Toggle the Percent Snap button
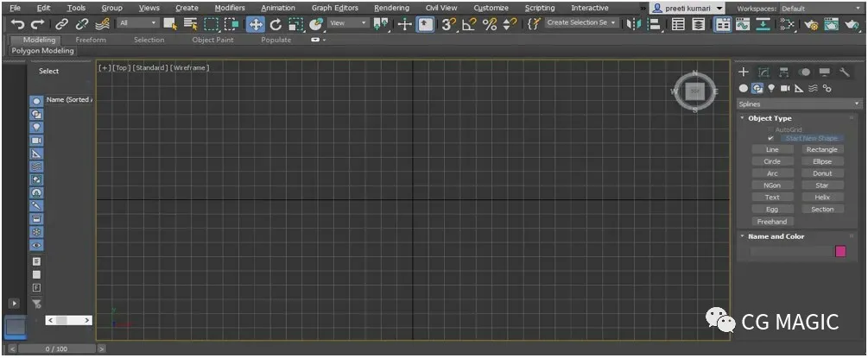The image size is (868, 358). [x=490, y=24]
